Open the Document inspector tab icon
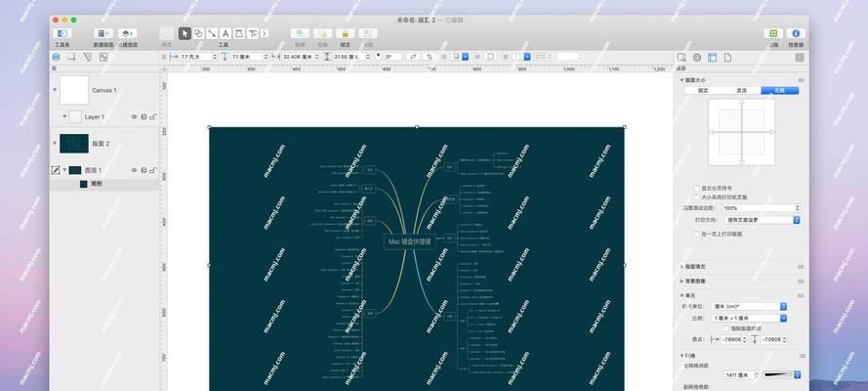This screenshot has width=868, height=391. tap(728, 57)
